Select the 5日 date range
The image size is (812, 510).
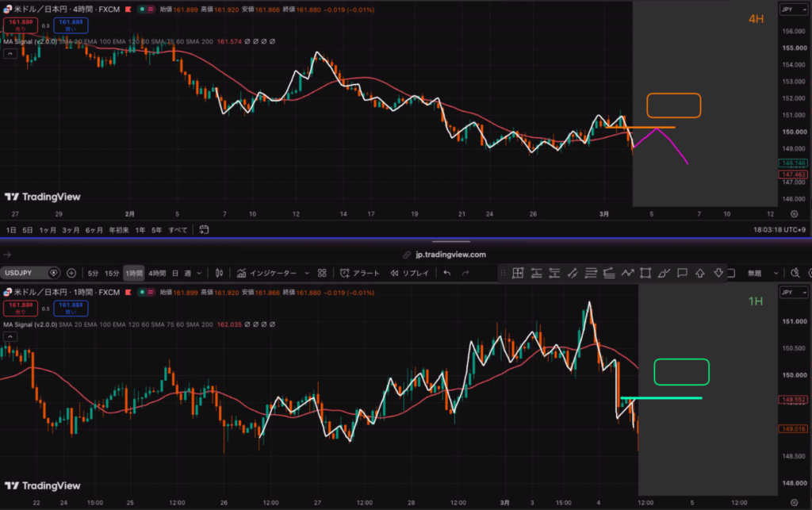28,230
